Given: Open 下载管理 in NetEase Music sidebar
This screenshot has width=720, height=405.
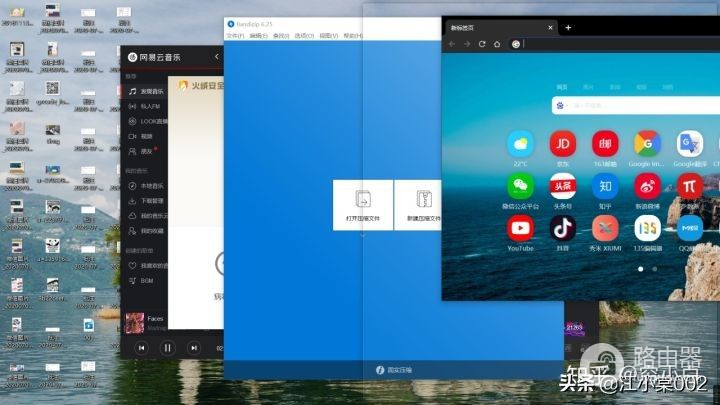Looking at the screenshot, I should tap(146, 201).
